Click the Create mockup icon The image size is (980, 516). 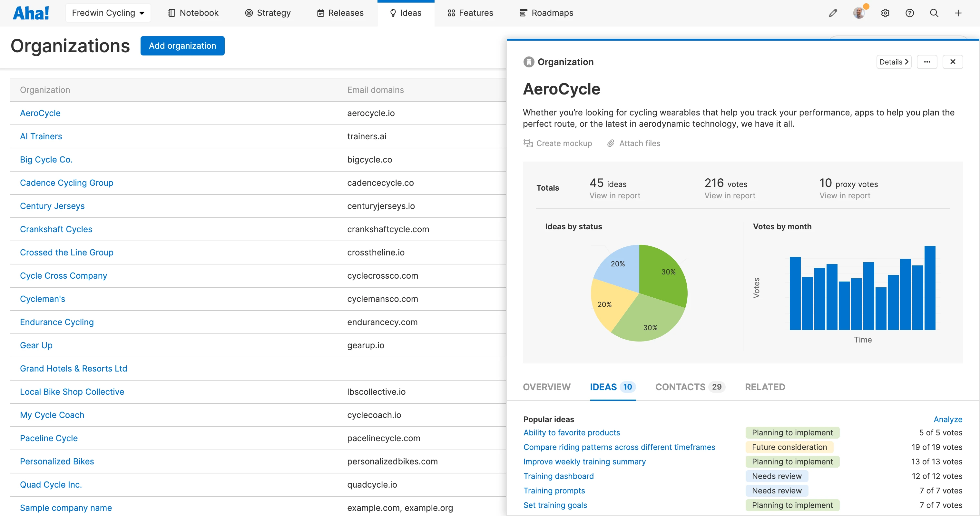tap(528, 143)
